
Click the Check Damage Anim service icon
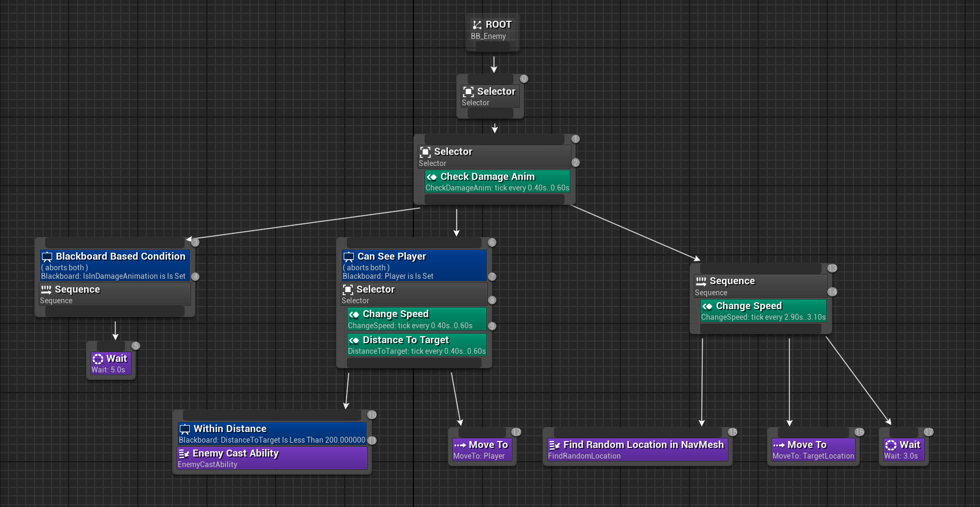(x=431, y=177)
